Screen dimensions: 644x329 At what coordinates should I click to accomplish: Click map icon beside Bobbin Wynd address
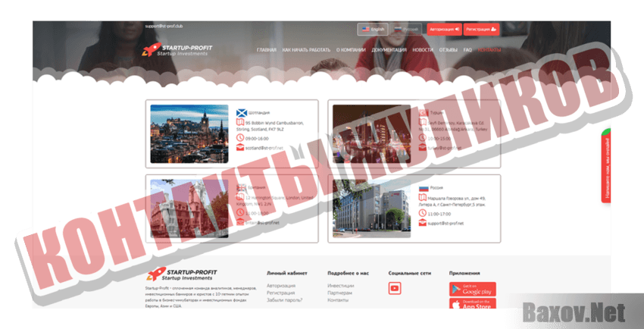pyautogui.click(x=240, y=122)
